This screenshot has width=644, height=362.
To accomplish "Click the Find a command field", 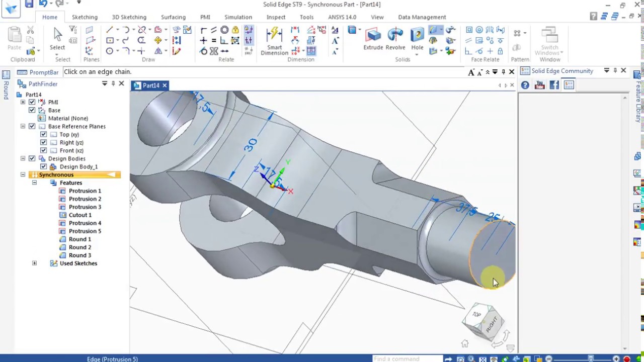I will click(408, 359).
